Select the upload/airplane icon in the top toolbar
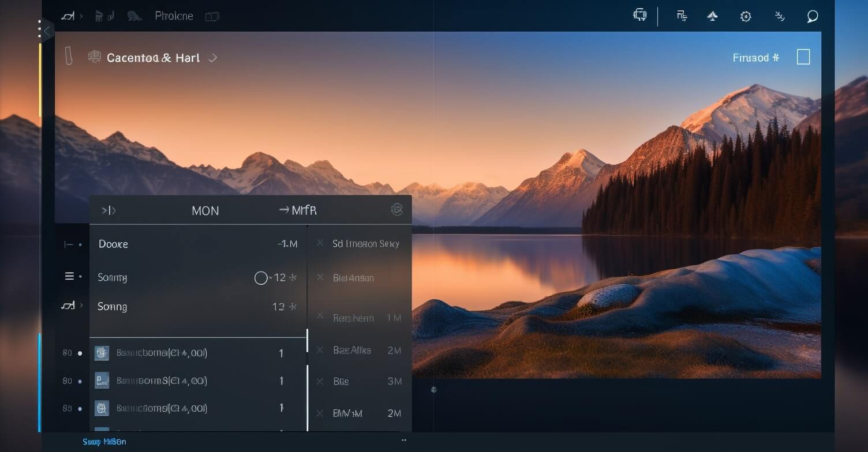The width and height of the screenshot is (868, 452). (x=713, y=16)
